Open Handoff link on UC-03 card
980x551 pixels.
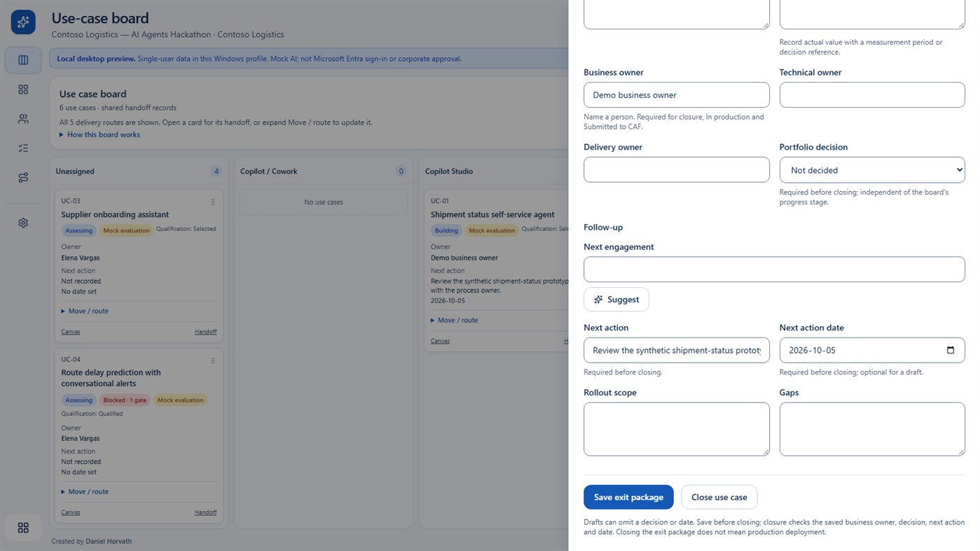tap(205, 332)
